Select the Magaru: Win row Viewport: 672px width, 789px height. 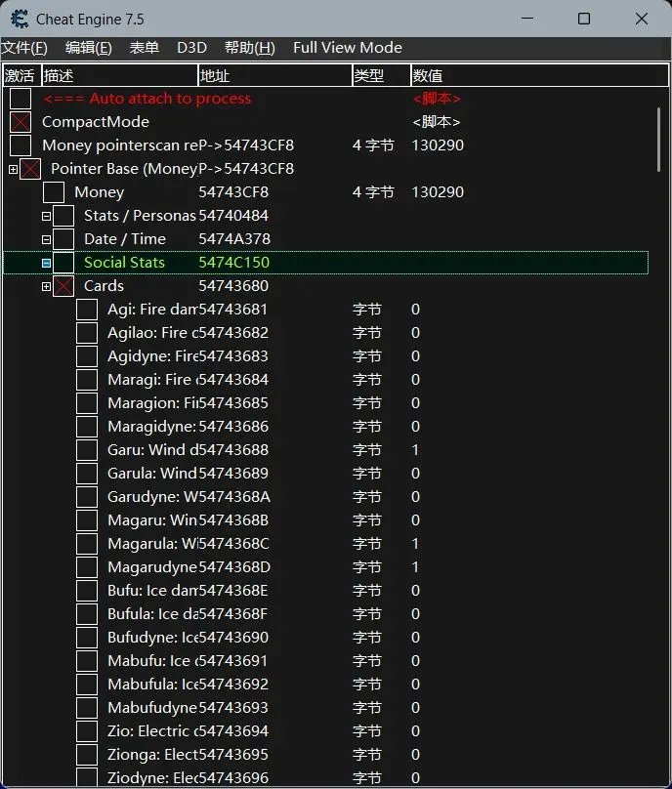point(325,519)
